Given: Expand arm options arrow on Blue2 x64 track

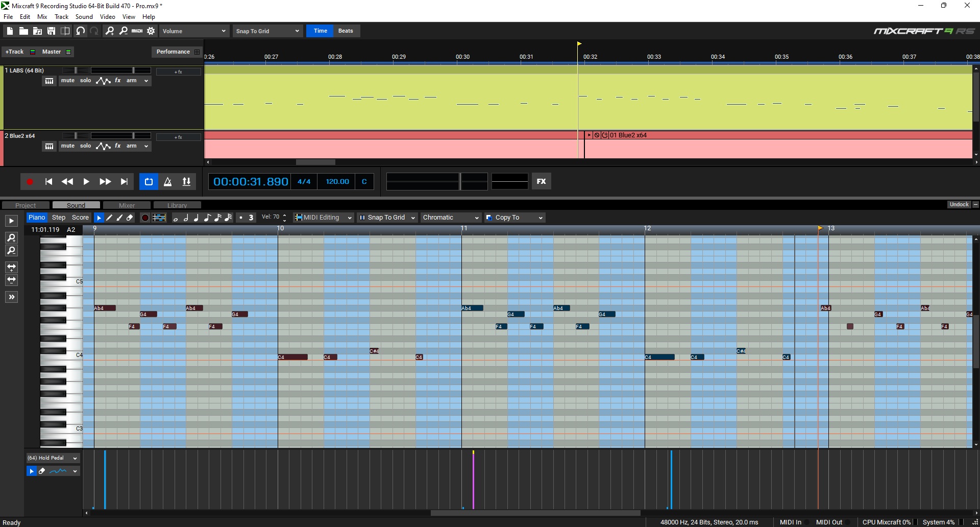Looking at the screenshot, I should pos(146,146).
